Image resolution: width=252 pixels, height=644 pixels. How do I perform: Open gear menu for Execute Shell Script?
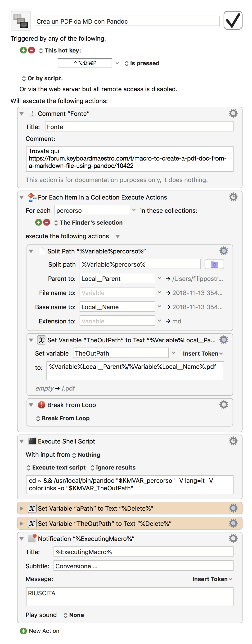tap(233, 441)
